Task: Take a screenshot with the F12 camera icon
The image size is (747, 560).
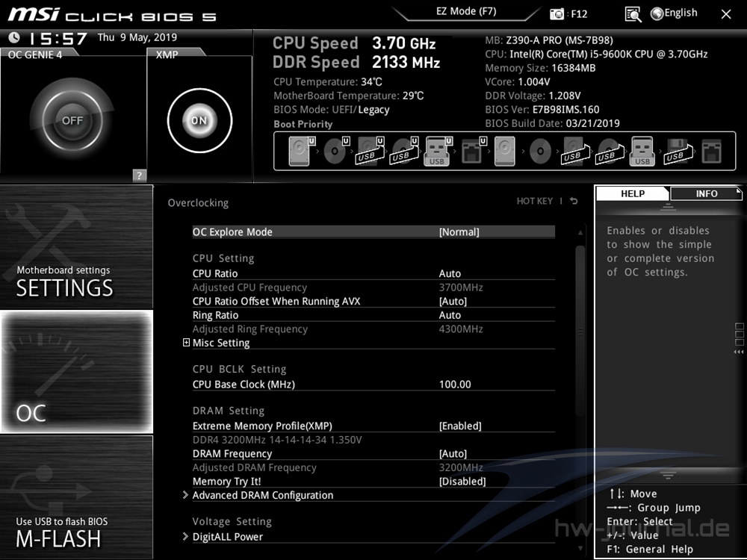Action: coord(557,13)
